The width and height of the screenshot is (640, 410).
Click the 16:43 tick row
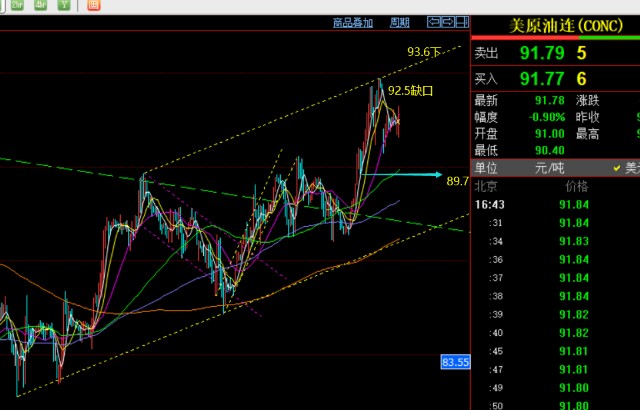(x=489, y=204)
